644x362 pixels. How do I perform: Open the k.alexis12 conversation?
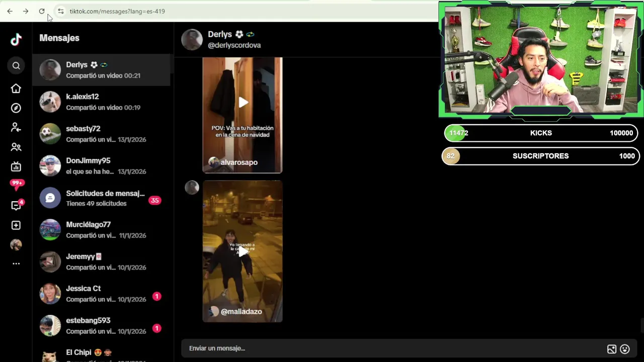(103, 102)
